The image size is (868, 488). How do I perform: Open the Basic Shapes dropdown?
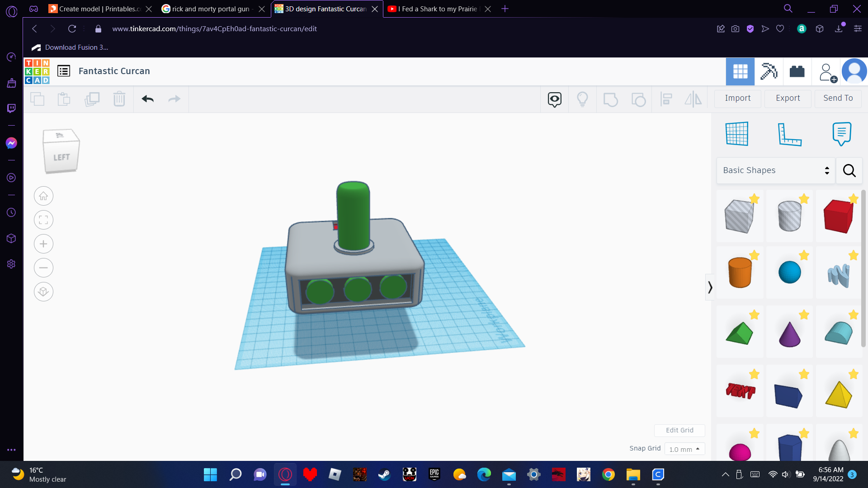click(776, 170)
